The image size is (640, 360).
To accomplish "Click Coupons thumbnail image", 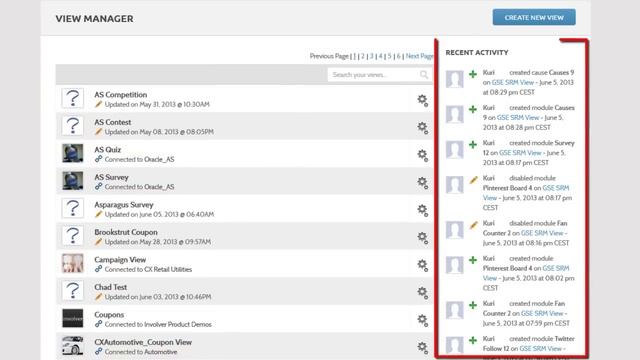I will point(73,318).
